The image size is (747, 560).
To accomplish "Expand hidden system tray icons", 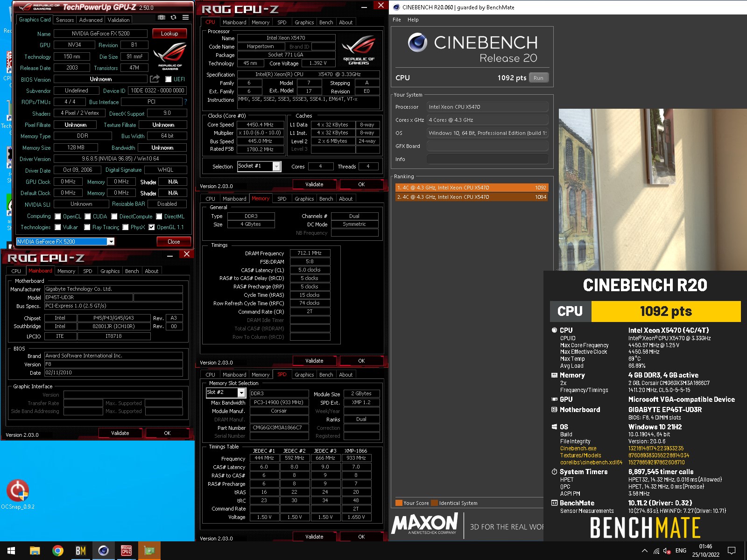I will (x=645, y=551).
